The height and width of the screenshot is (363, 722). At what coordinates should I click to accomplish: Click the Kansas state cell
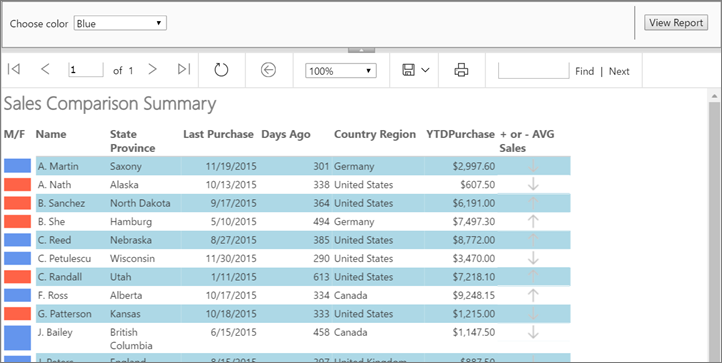pyautogui.click(x=125, y=313)
